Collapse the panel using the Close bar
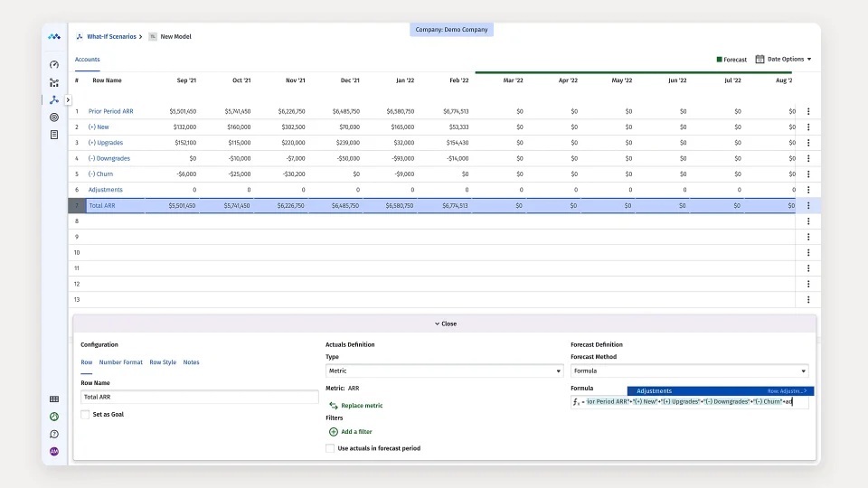Image resolution: width=868 pixels, height=488 pixels. click(444, 324)
